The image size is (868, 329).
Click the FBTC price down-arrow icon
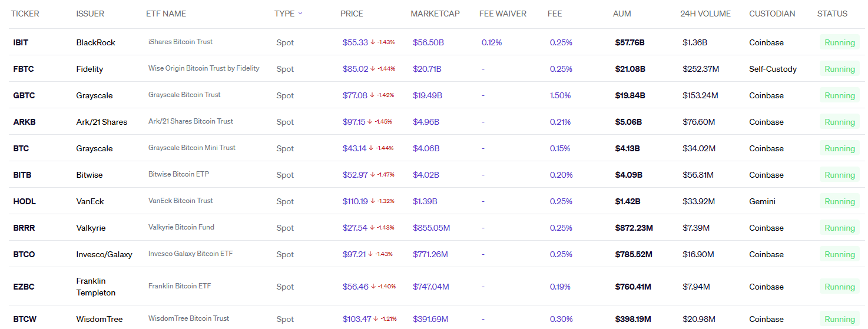pos(373,69)
